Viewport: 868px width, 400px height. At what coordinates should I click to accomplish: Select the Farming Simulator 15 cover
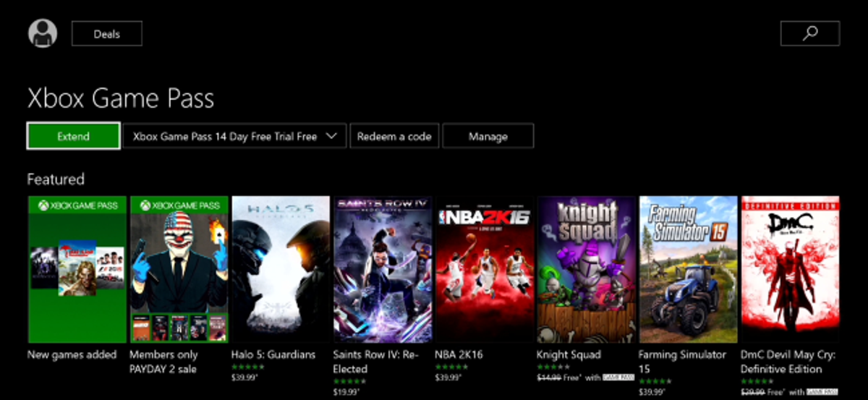point(688,269)
